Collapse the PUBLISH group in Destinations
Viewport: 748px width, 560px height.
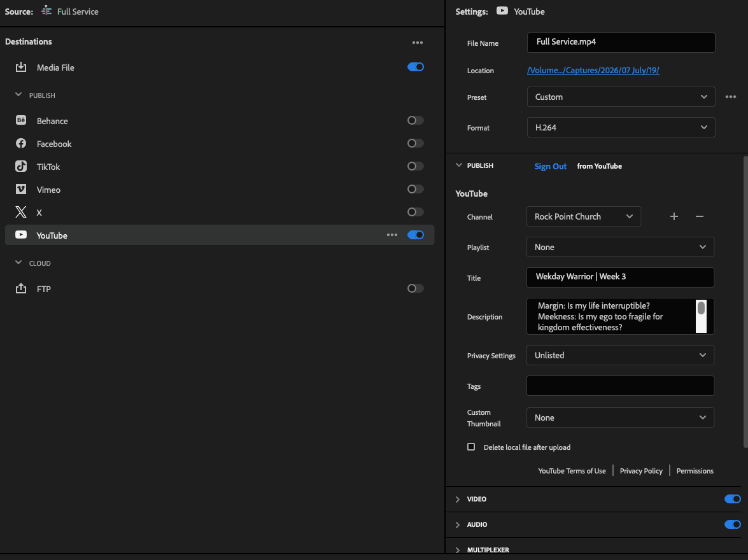coord(18,95)
